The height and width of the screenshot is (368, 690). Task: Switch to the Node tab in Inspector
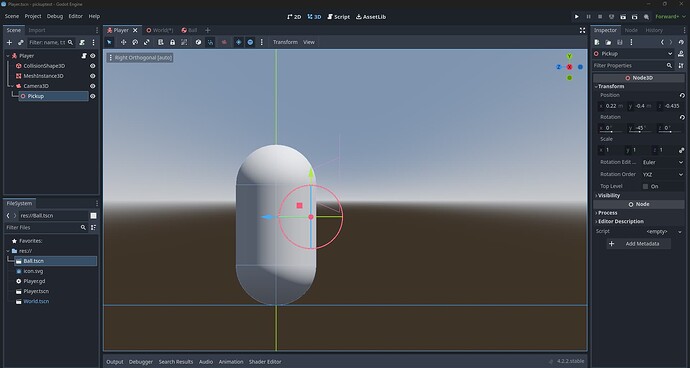point(631,30)
